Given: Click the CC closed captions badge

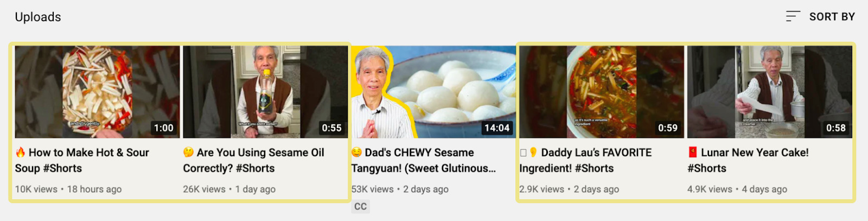Looking at the screenshot, I should [x=360, y=206].
